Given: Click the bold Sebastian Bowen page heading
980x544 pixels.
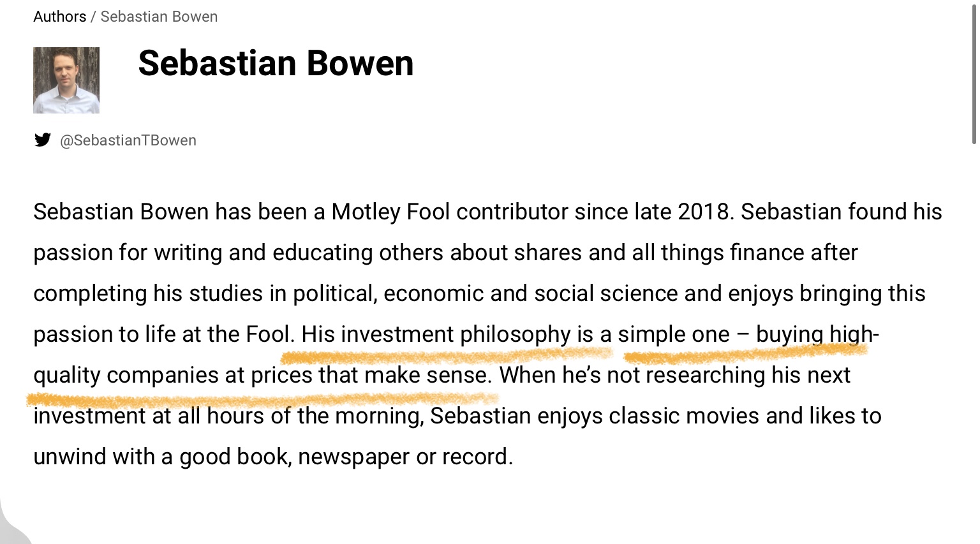Looking at the screenshot, I should [276, 63].
